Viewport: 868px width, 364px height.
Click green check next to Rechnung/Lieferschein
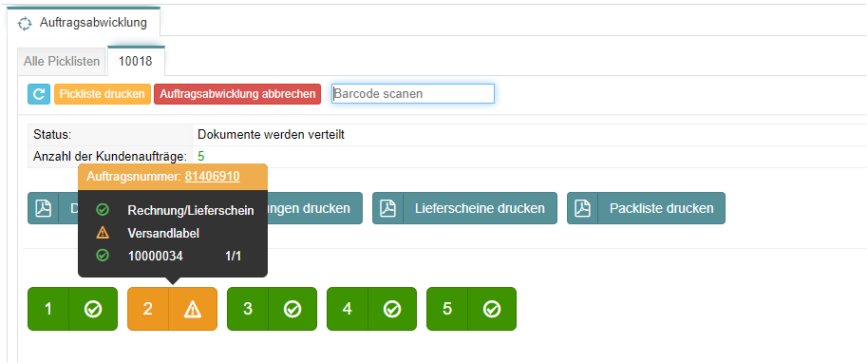pos(103,210)
